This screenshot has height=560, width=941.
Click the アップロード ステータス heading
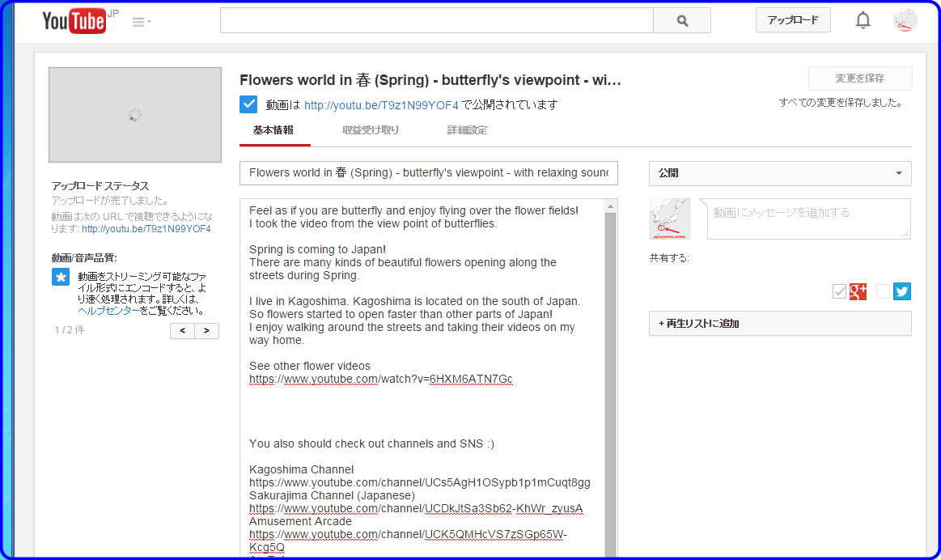(100, 186)
